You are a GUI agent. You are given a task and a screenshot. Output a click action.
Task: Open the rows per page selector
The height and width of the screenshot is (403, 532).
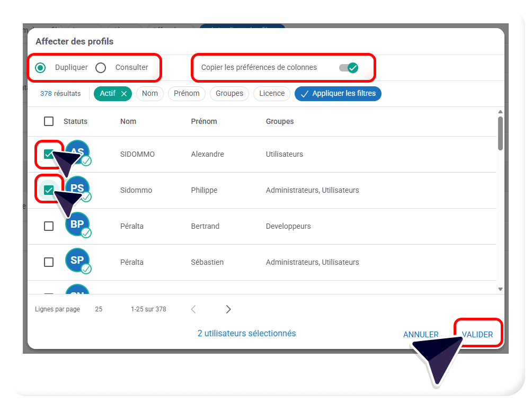(x=99, y=309)
